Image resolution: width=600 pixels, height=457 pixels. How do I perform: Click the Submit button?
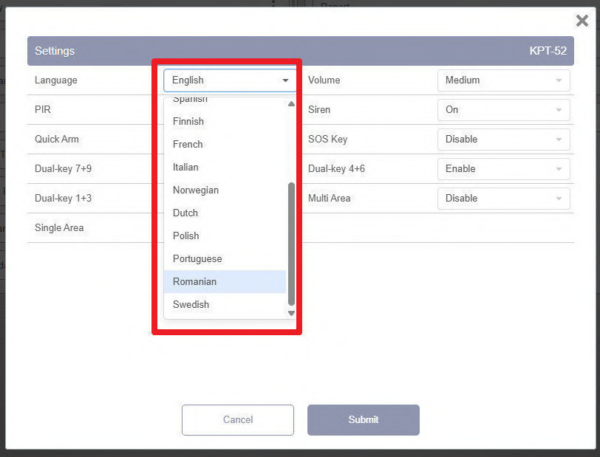[363, 420]
